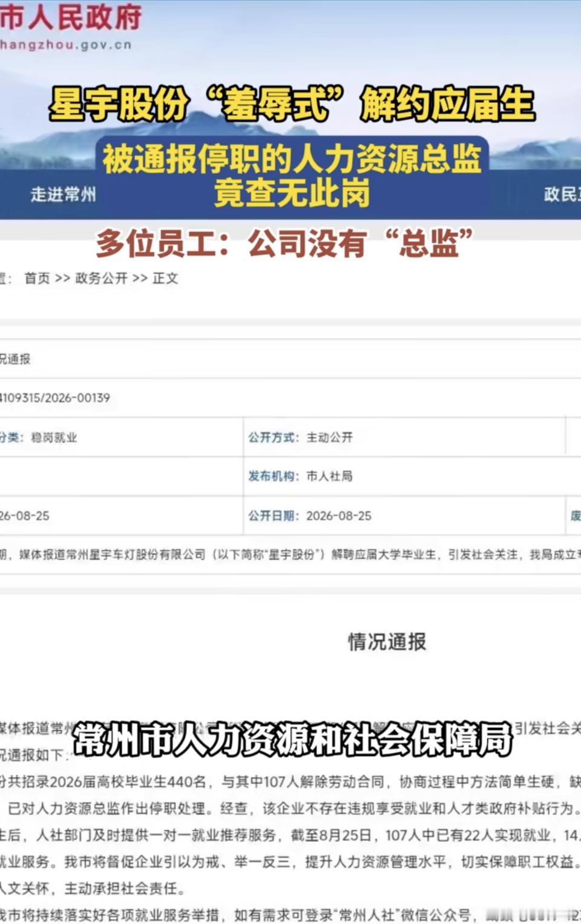Click the line mentioning “常州人社”微信公众号
The height and width of the screenshot is (924, 581).
point(290,915)
